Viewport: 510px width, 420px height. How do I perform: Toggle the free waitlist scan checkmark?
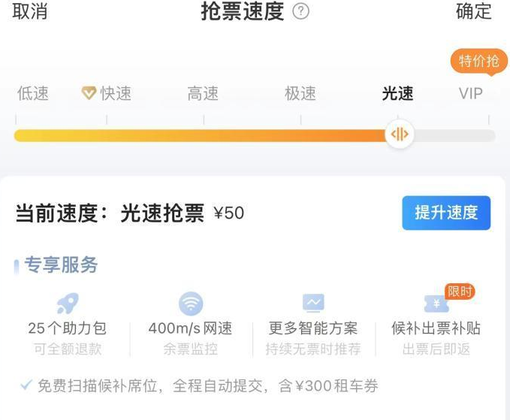tap(26, 385)
